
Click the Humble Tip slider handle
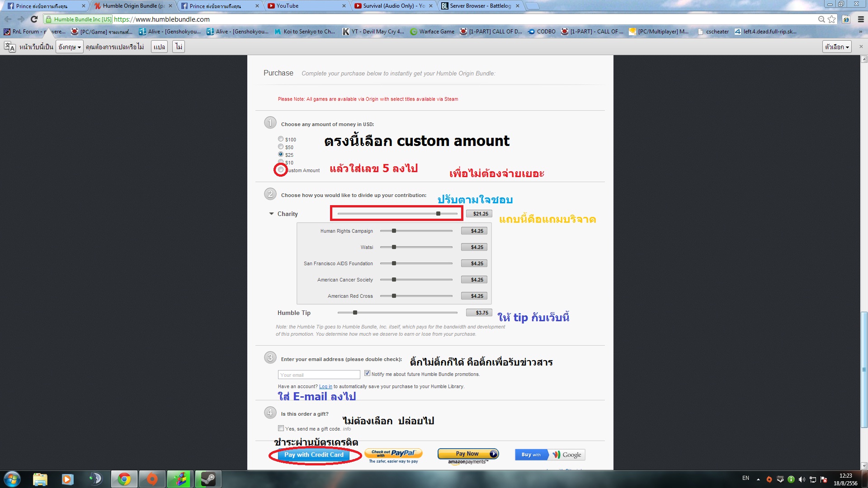tap(355, 313)
